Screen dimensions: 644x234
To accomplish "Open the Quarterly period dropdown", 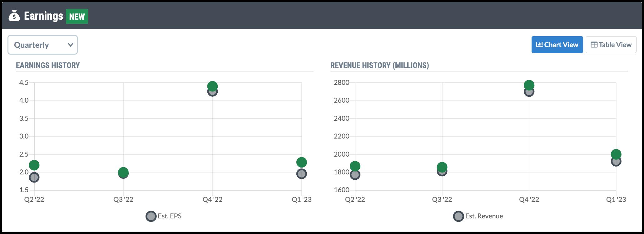I will pos(42,45).
